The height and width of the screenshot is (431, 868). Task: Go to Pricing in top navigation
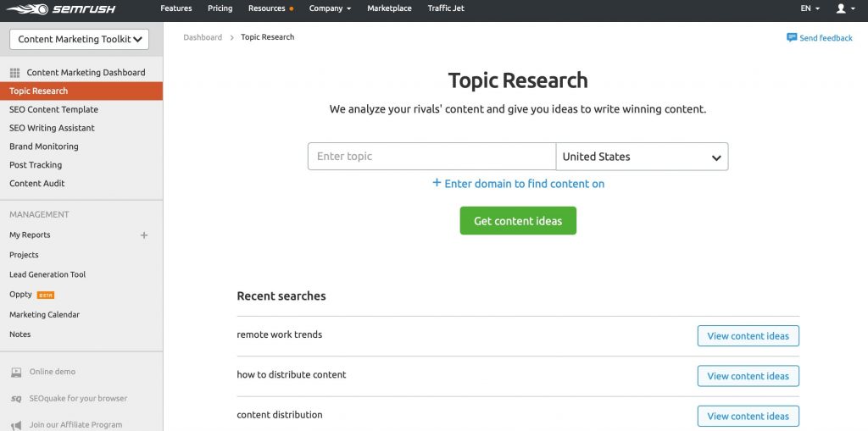[x=220, y=8]
